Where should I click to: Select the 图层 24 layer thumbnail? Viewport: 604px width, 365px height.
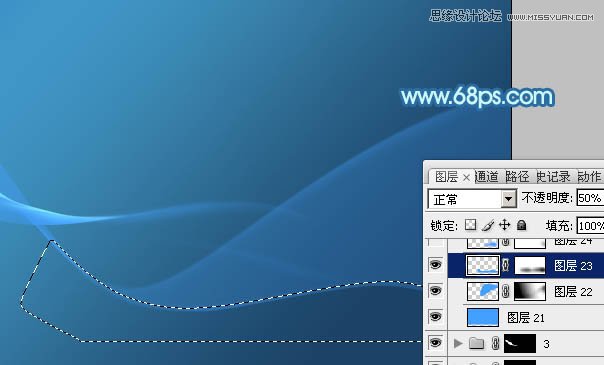(x=483, y=243)
